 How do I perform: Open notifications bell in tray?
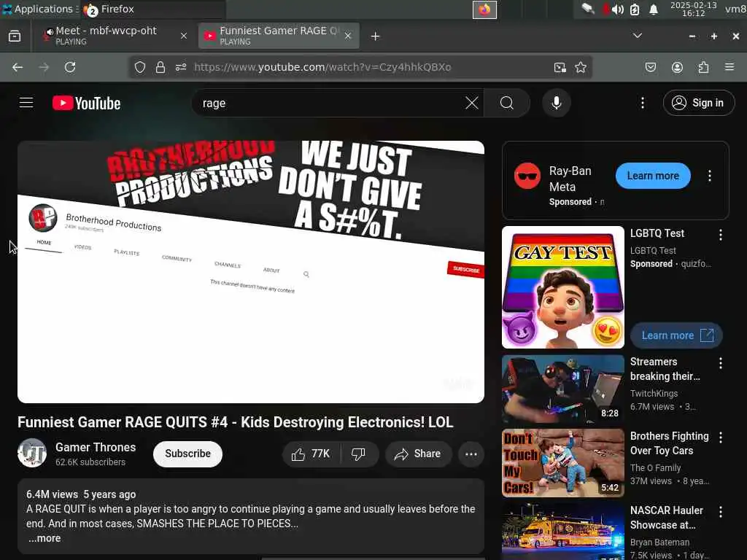pyautogui.click(x=654, y=9)
